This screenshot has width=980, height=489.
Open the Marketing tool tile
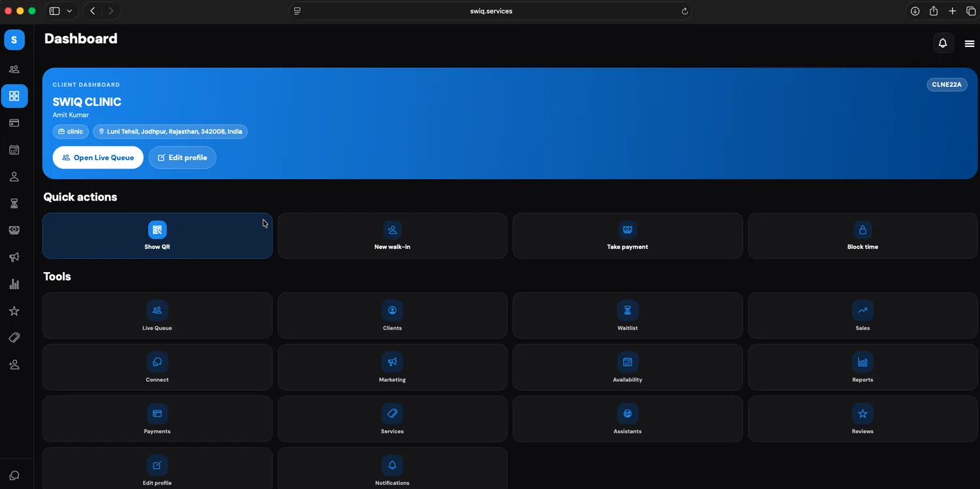[x=393, y=367]
